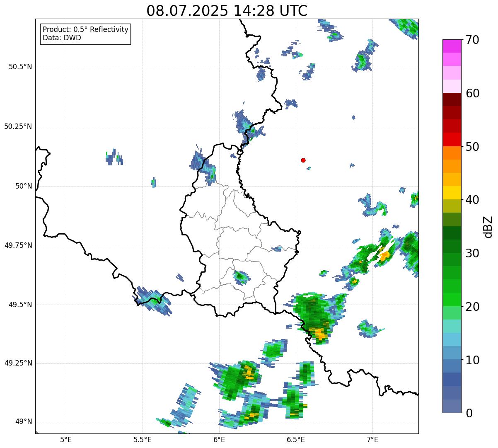
Task: Click the colorbar tick label "50"
Action: coord(472,147)
